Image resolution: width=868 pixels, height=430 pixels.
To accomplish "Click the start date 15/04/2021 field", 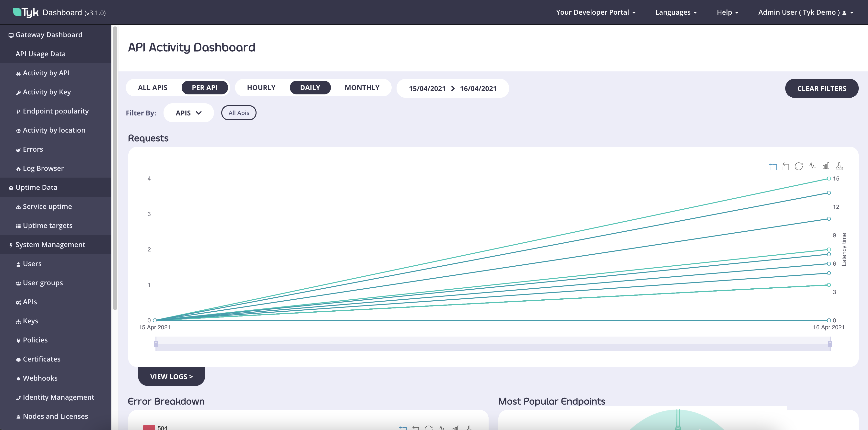I will tap(427, 89).
